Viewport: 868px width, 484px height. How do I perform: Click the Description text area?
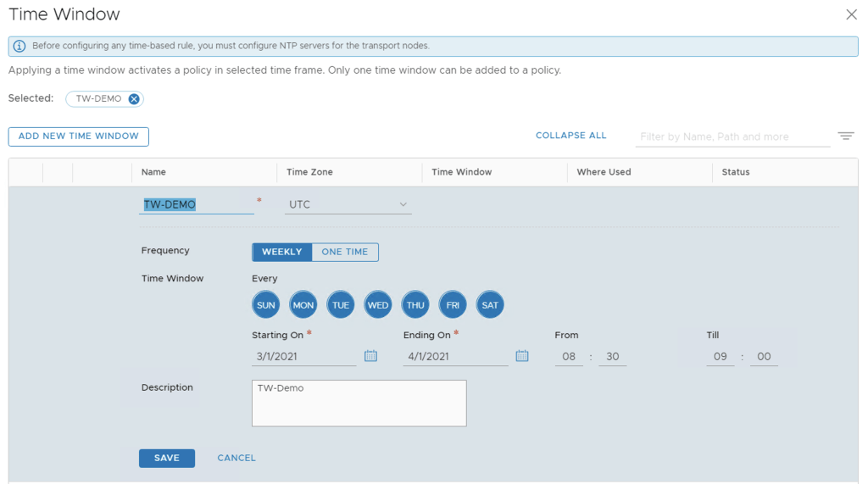point(359,403)
